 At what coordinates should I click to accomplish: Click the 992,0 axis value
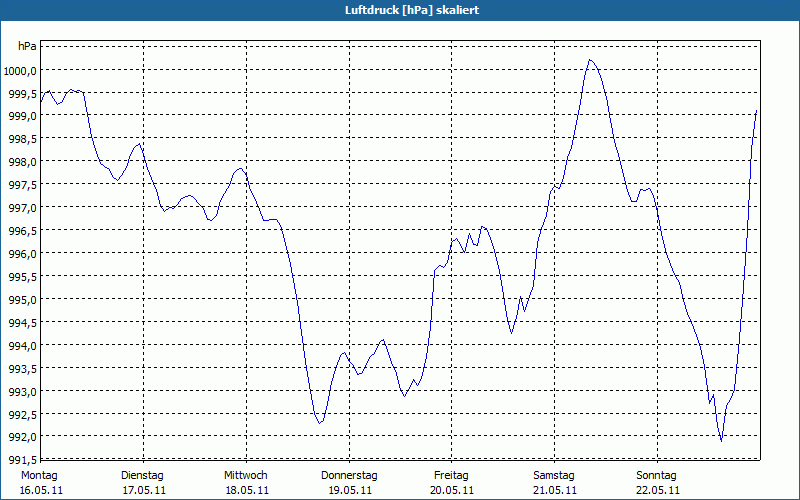tap(24, 437)
